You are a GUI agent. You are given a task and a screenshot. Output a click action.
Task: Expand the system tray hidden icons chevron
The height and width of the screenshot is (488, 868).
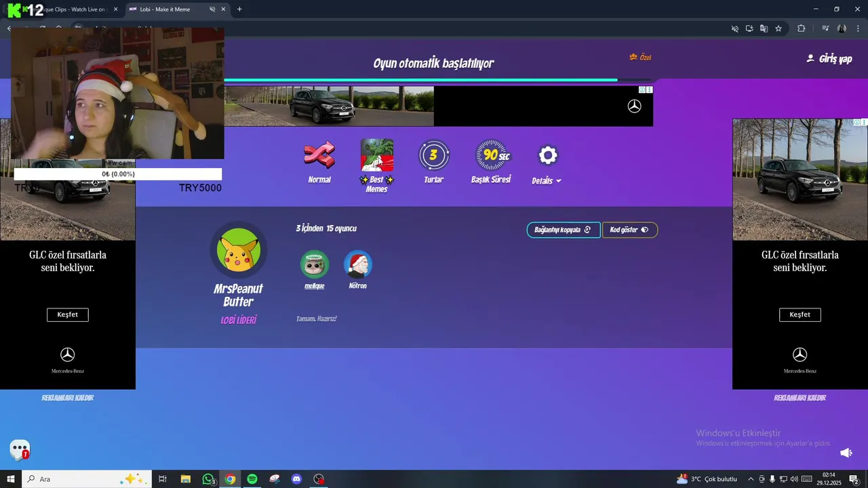pyautogui.click(x=751, y=479)
